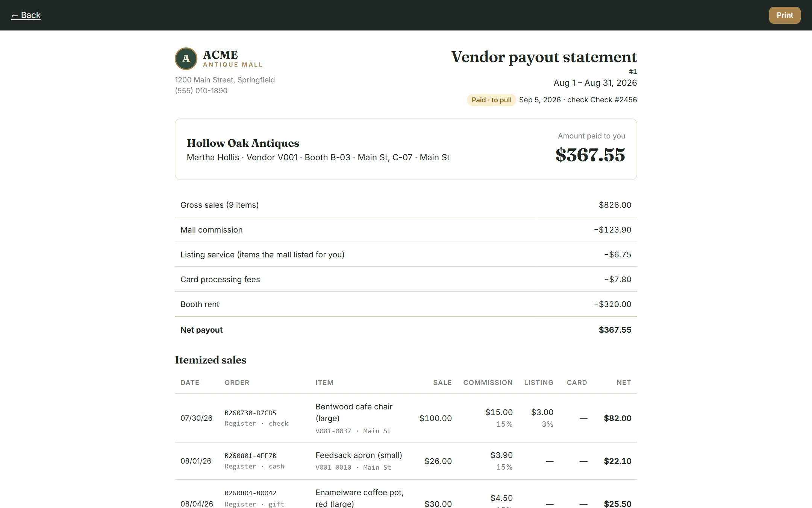The image size is (812, 508).
Task: Click order number R260730-D7CD5
Action: pyautogui.click(x=250, y=413)
